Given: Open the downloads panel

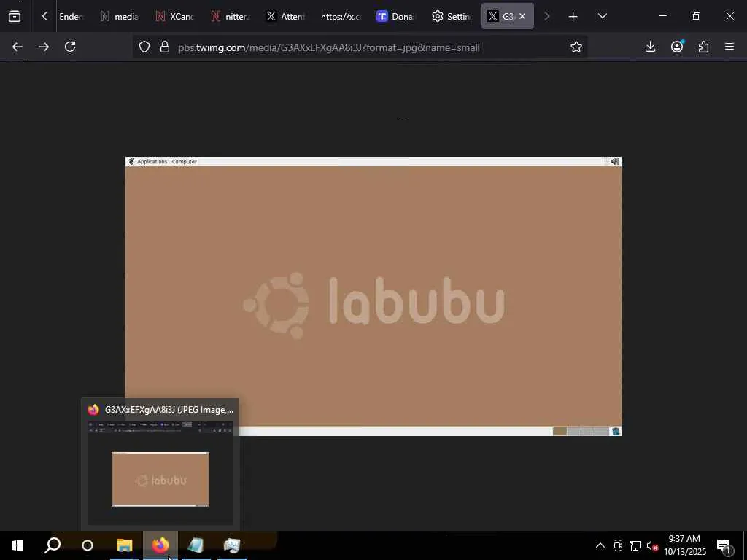Looking at the screenshot, I should [650, 47].
